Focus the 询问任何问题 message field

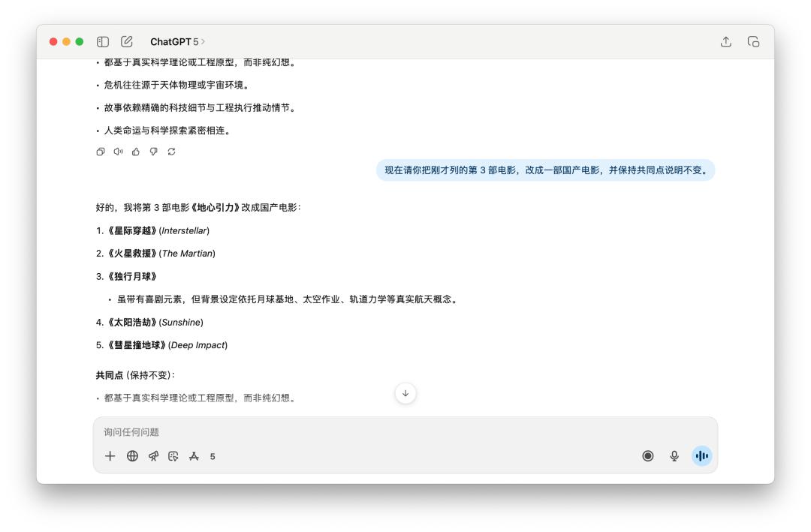[405, 432]
